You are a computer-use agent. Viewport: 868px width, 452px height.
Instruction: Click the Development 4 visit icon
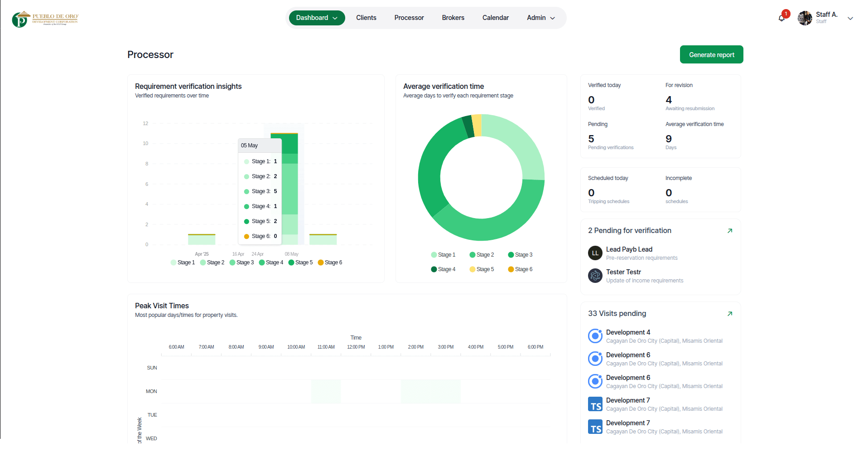pos(595,336)
